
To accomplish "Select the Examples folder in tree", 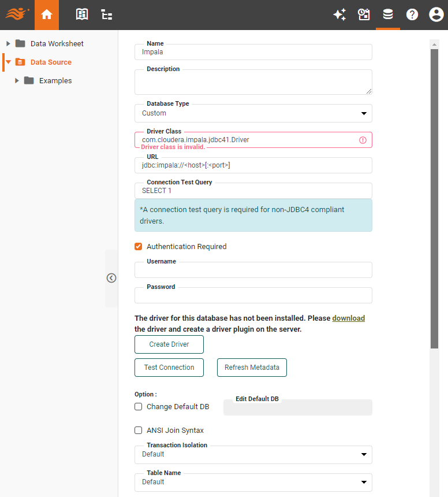I will click(x=55, y=81).
